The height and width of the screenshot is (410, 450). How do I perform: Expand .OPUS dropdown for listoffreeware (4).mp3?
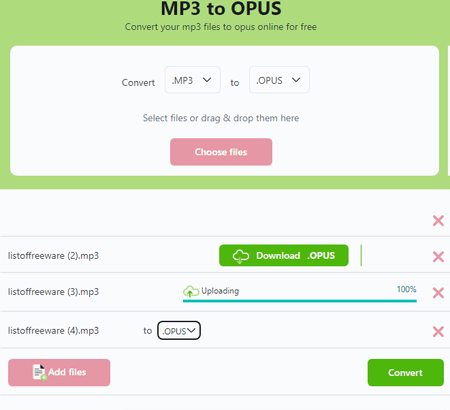point(179,330)
